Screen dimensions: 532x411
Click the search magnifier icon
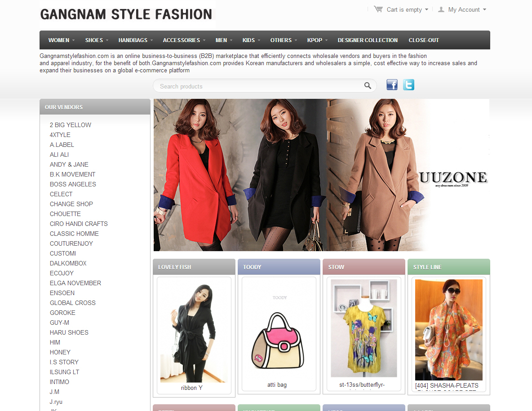click(x=368, y=86)
